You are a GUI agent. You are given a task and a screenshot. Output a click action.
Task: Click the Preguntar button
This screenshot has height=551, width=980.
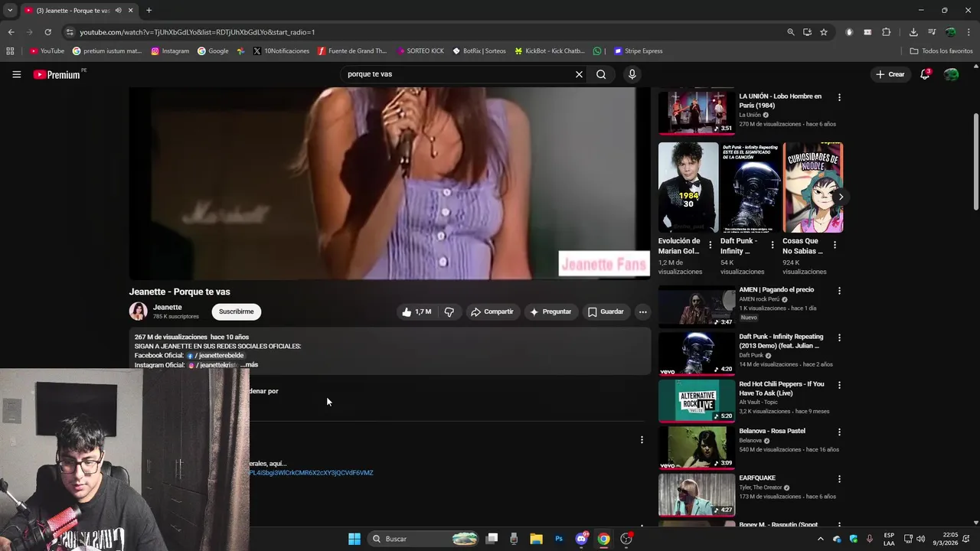[x=550, y=311]
